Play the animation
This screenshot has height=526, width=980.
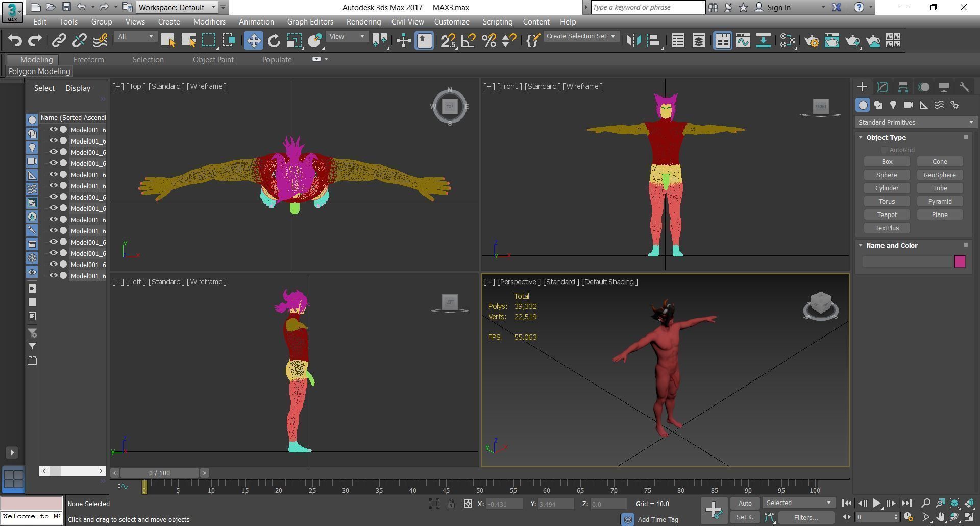[876, 503]
